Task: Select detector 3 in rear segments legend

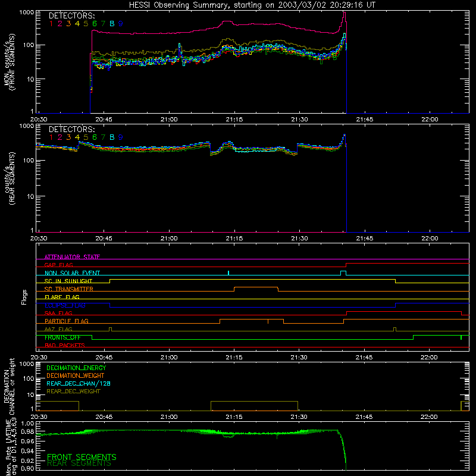Action: pos(68,137)
